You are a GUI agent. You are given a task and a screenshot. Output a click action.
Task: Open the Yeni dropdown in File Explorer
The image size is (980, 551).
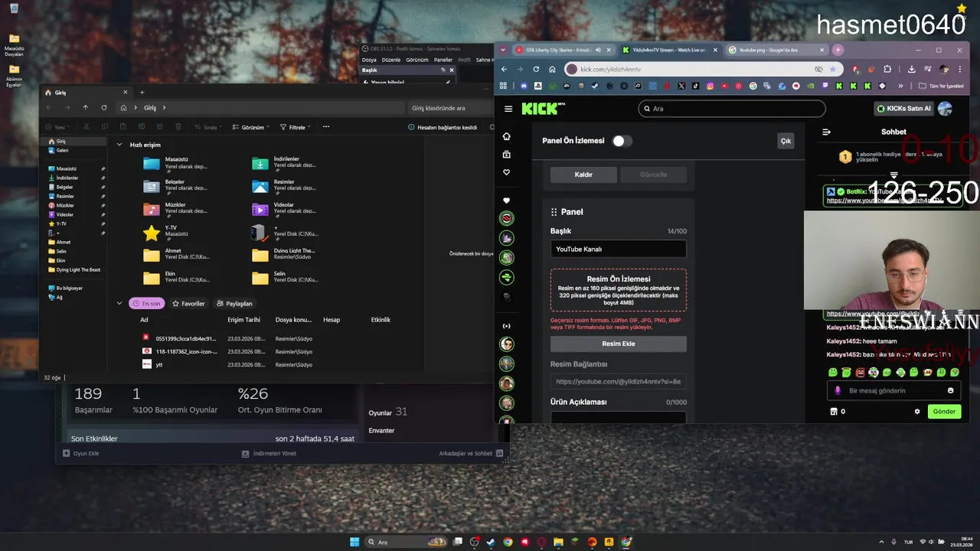tap(59, 127)
